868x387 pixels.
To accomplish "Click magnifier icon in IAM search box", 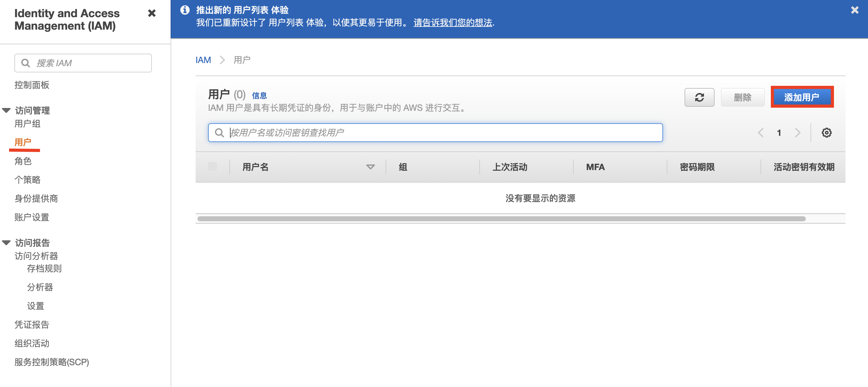I will [26, 63].
